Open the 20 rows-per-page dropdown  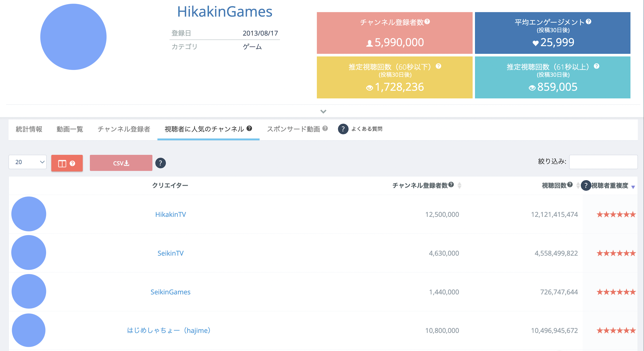28,162
